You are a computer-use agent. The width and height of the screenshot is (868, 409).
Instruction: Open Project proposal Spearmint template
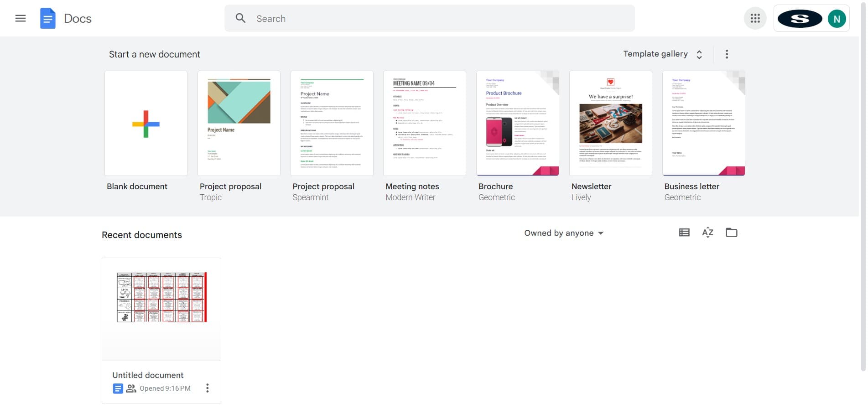click(x=332, y=124)
